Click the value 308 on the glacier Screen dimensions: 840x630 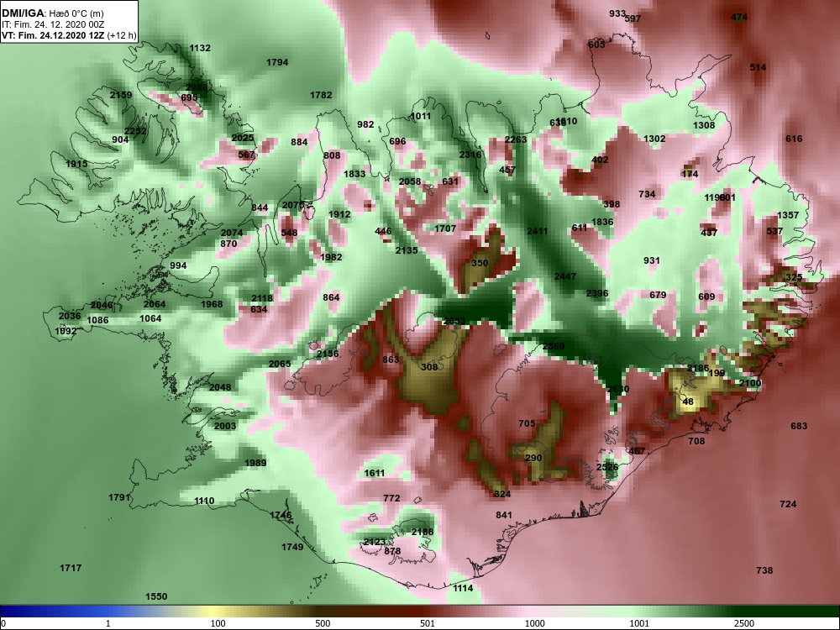click(x=429, y=367)
